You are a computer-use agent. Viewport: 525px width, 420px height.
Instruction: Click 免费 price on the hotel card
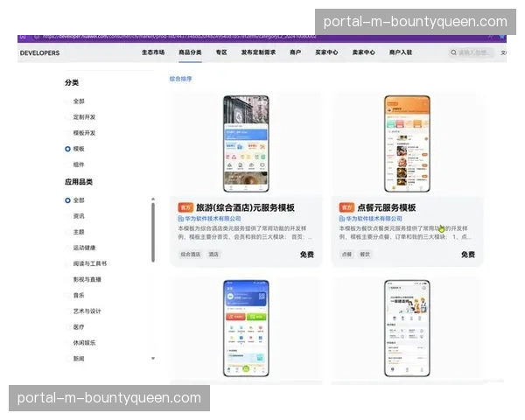[x=307, y=255]
